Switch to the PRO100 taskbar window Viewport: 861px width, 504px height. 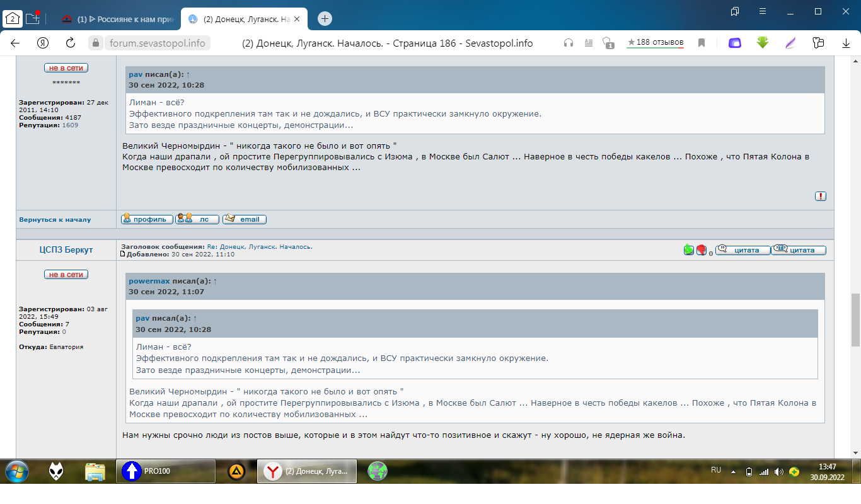pos(166,471)
